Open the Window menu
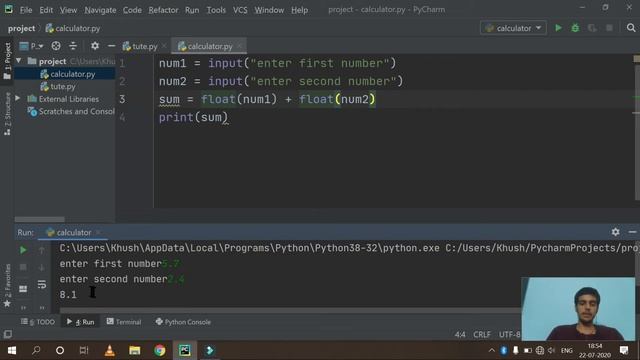The width and height of the screenshot is (640, 360). [269, 10]
